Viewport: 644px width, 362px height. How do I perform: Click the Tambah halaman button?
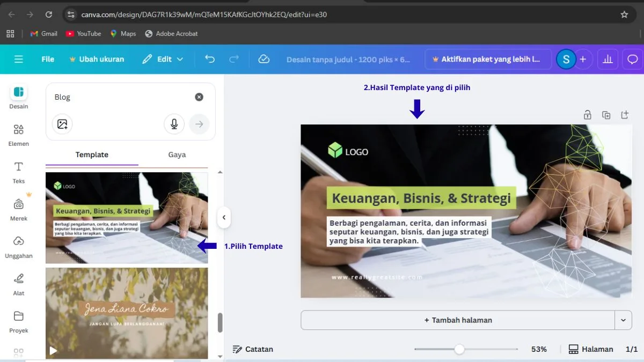pyautogui.click(x=458, y=320)
